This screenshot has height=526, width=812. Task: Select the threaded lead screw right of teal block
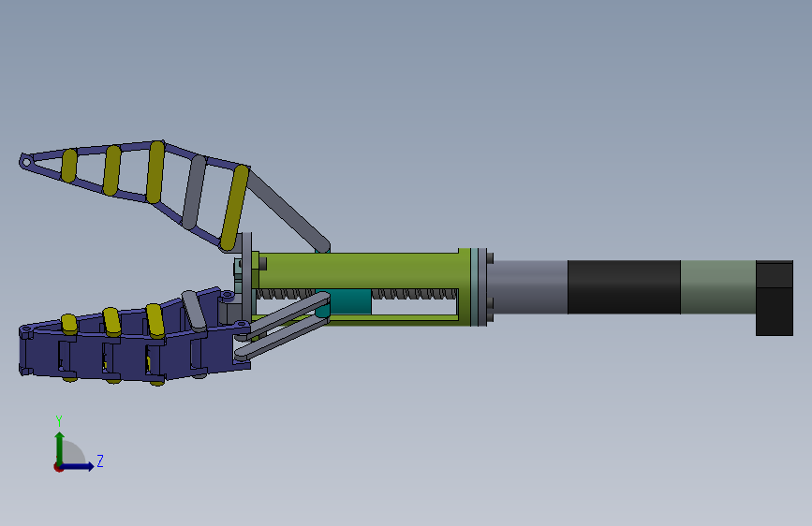[414, 294]
